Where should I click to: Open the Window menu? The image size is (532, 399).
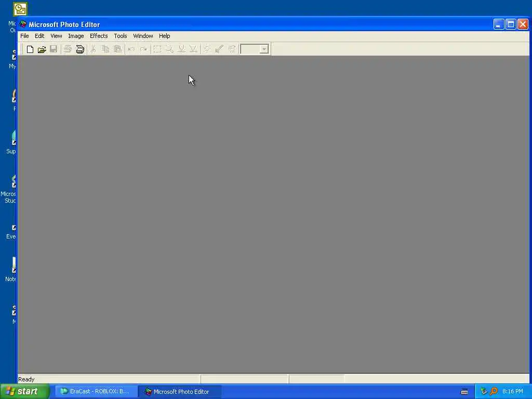pyautogui.click(x=143, y=36)
